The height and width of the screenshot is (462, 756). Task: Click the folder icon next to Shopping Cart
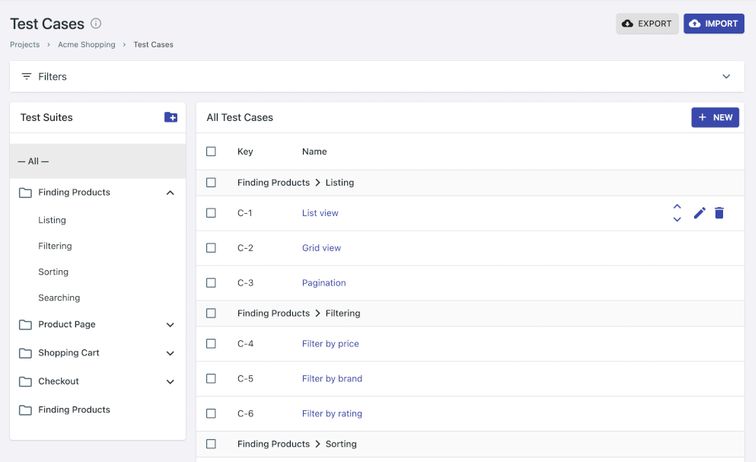click(26, 353)
